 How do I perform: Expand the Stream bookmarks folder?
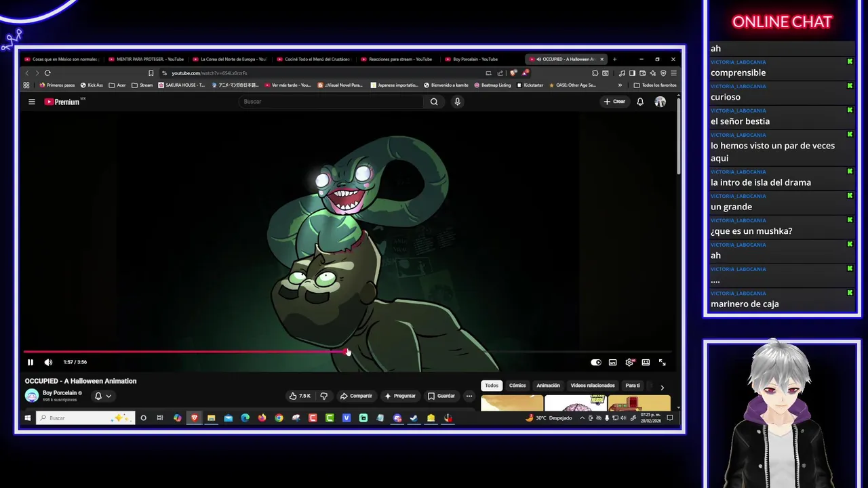(142, 85)
